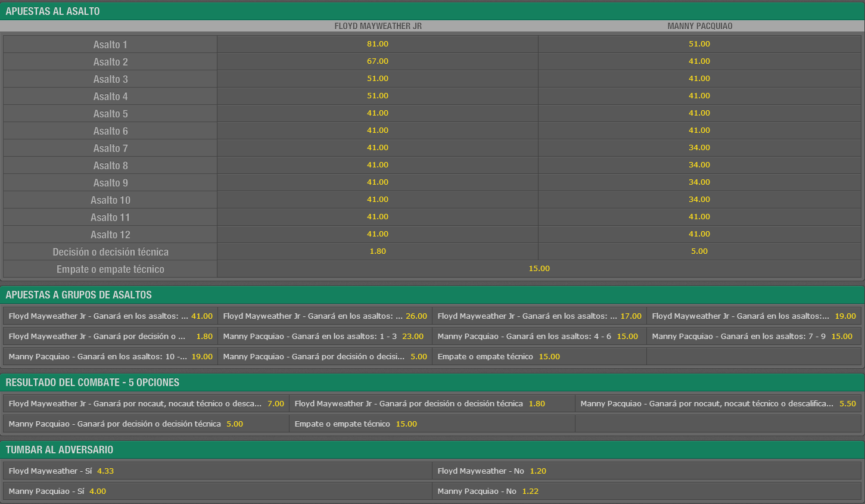Select Pacquiao Asalto 11 odds 41.00
865x504 pixels.
click(699, 217)
